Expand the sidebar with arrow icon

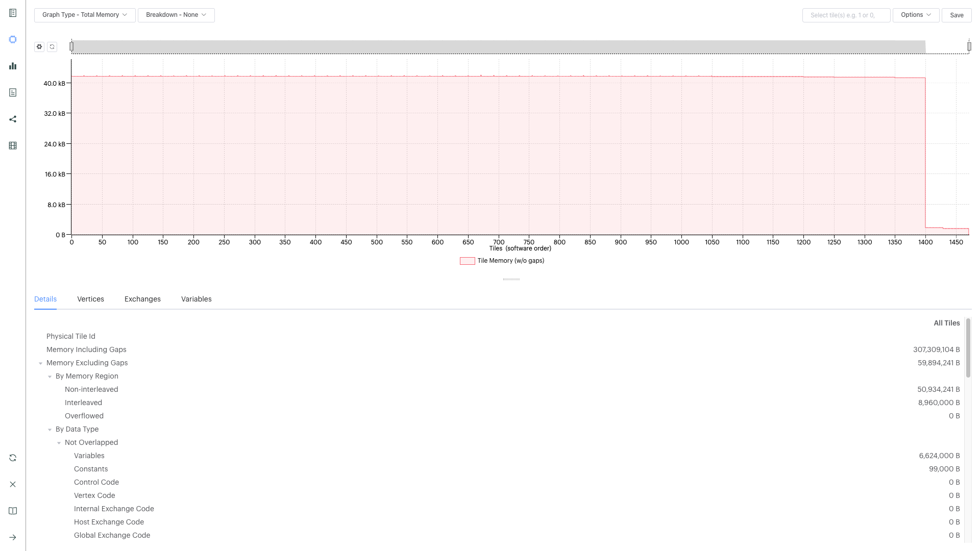13,538
